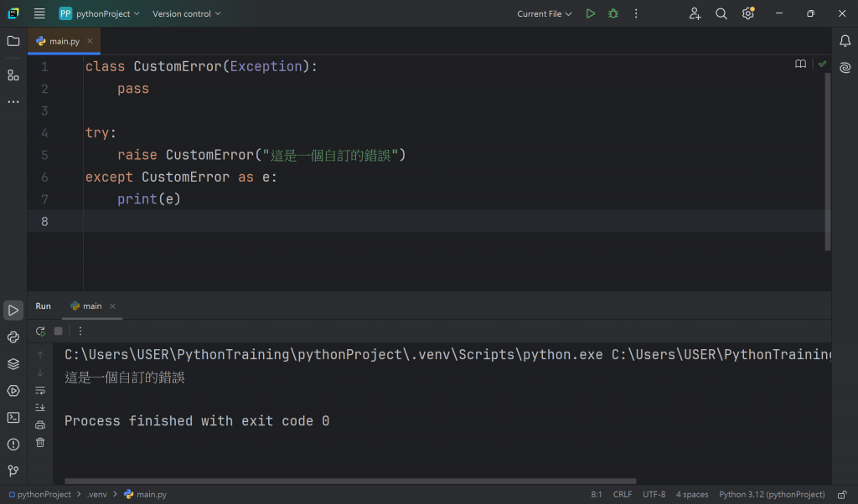Run the current file with green play icon
This screenshot has width=858, height=504.
point(591,13)
